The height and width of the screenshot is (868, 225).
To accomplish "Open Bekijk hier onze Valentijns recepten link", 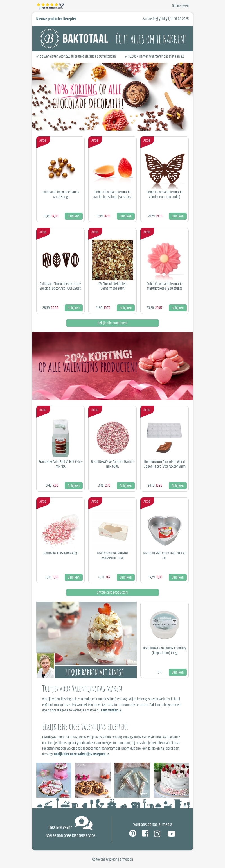I will [x=81, y=753].
